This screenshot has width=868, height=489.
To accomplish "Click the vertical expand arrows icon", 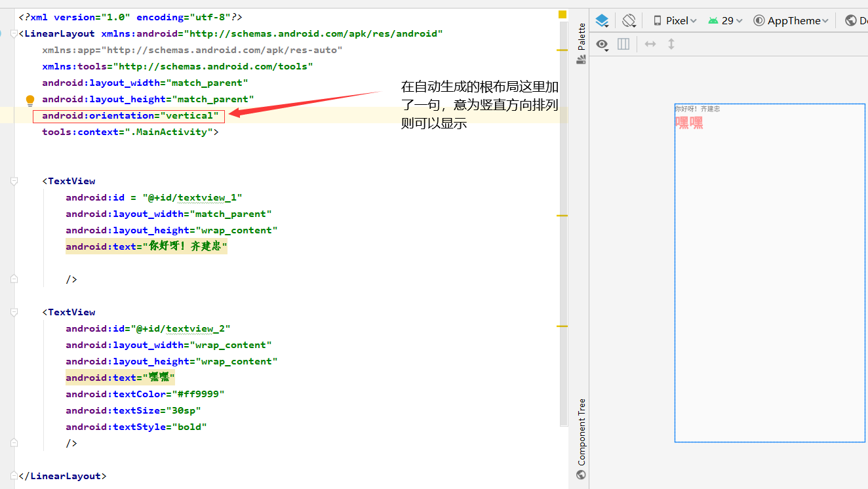I will click(671, 44).
